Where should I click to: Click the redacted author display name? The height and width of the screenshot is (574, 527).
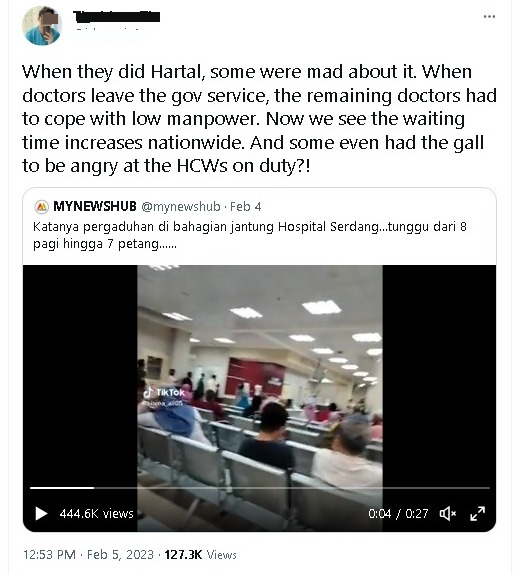point(116,16)
